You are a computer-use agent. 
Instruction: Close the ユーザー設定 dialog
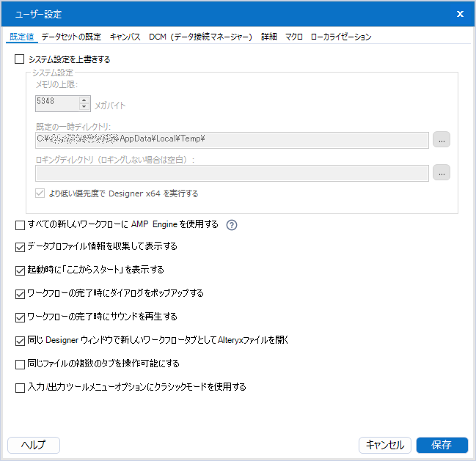click(x=460, y=14)
